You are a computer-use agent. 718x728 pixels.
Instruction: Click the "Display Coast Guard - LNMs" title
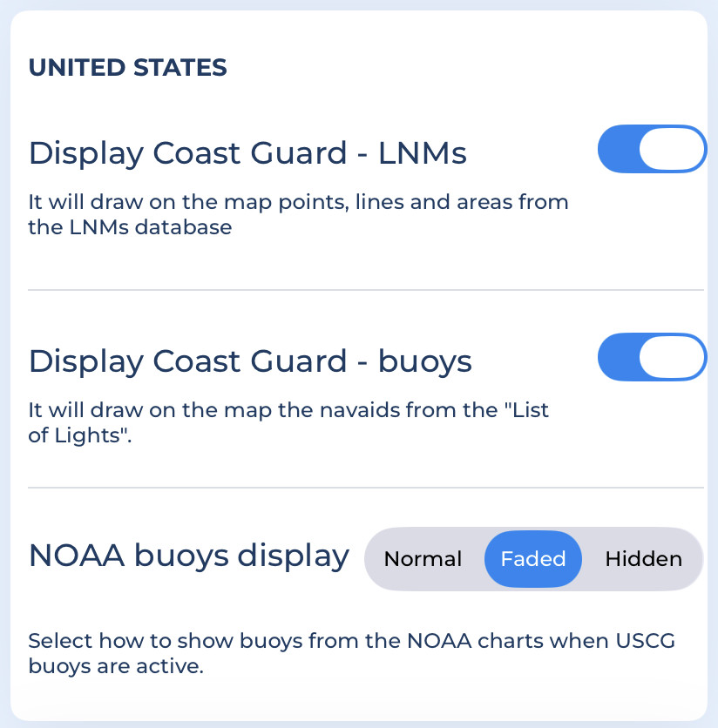tap(248, 153)
